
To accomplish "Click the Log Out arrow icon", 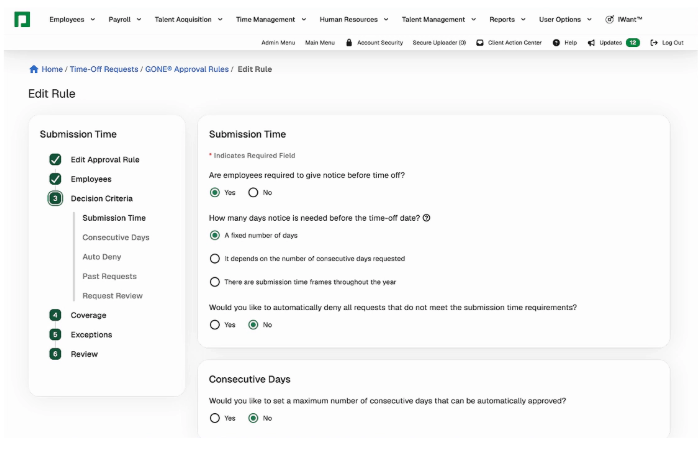I will [654, 43].
